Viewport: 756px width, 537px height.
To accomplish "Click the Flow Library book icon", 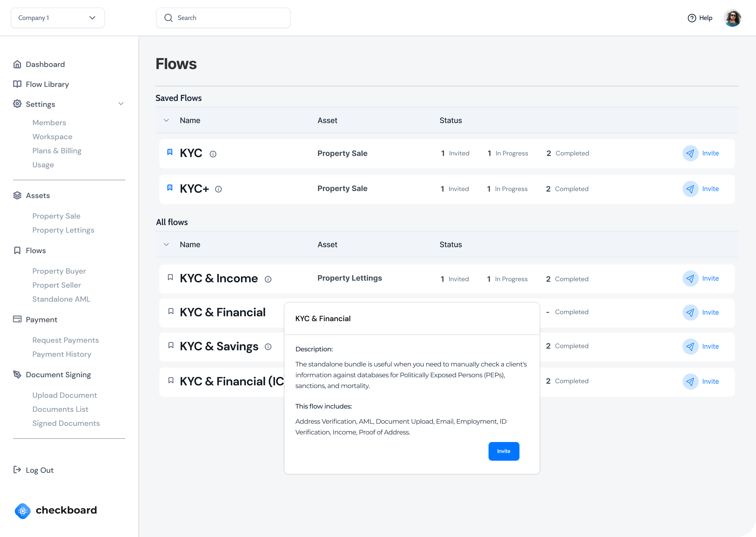I will click(17, 84).
